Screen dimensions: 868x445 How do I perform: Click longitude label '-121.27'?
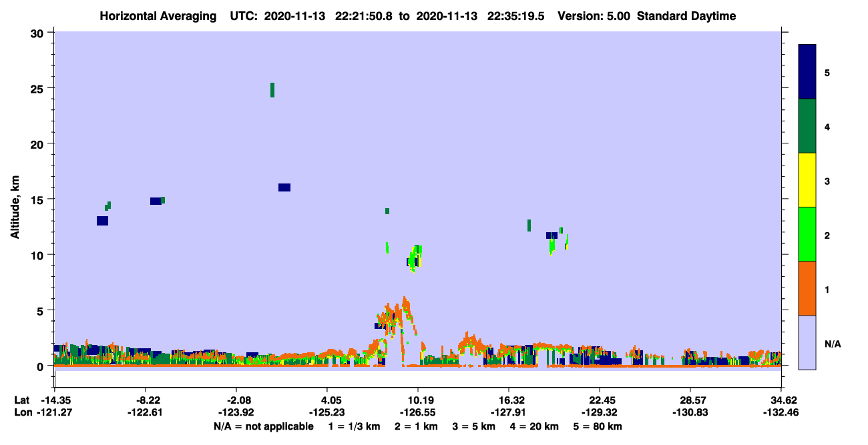pyautogui.click(x=54, y=412)
